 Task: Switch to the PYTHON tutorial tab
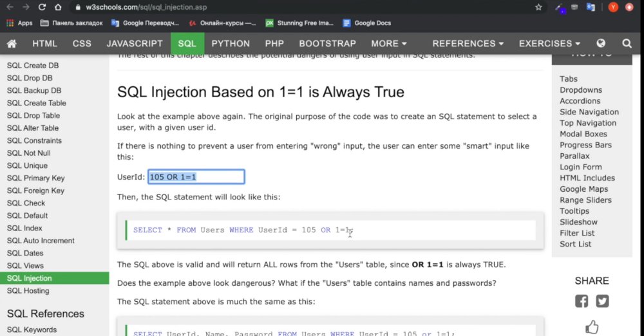pos(231,44)
